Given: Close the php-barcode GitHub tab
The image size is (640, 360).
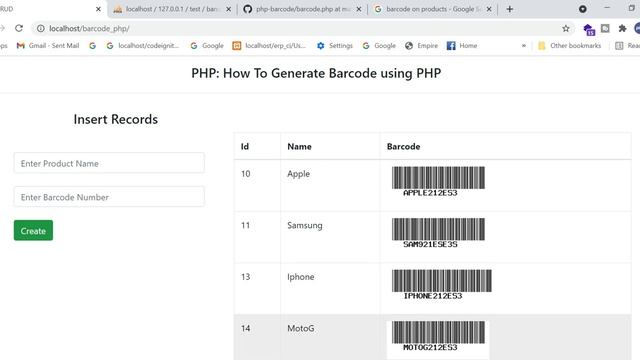Looking at the screenshot, I should 358,9.
